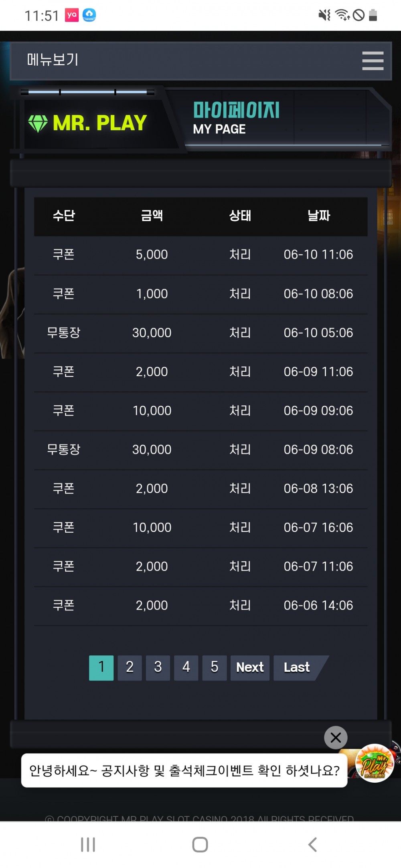Tap the red ya app notification icon
401x868 pixels.
pyautogui.click(x=72, y=15)
